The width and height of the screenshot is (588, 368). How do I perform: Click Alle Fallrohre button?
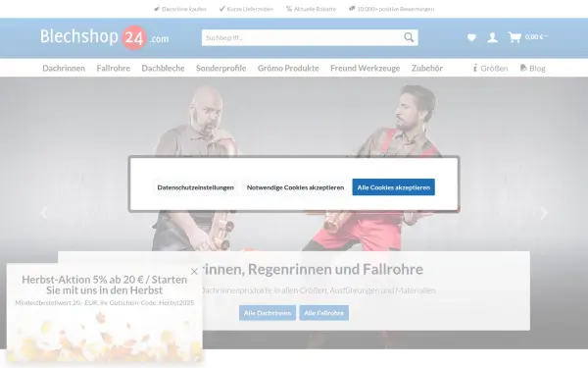(324, 313)
